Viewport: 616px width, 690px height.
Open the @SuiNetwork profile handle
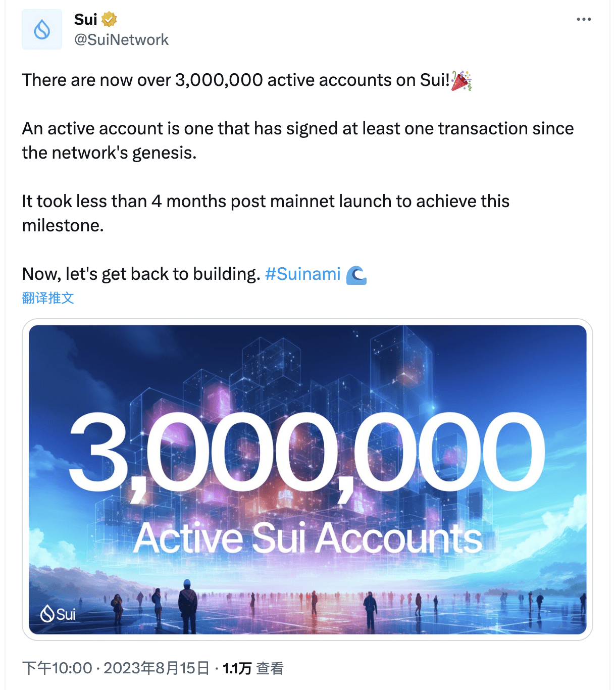(x=121, y=39)
